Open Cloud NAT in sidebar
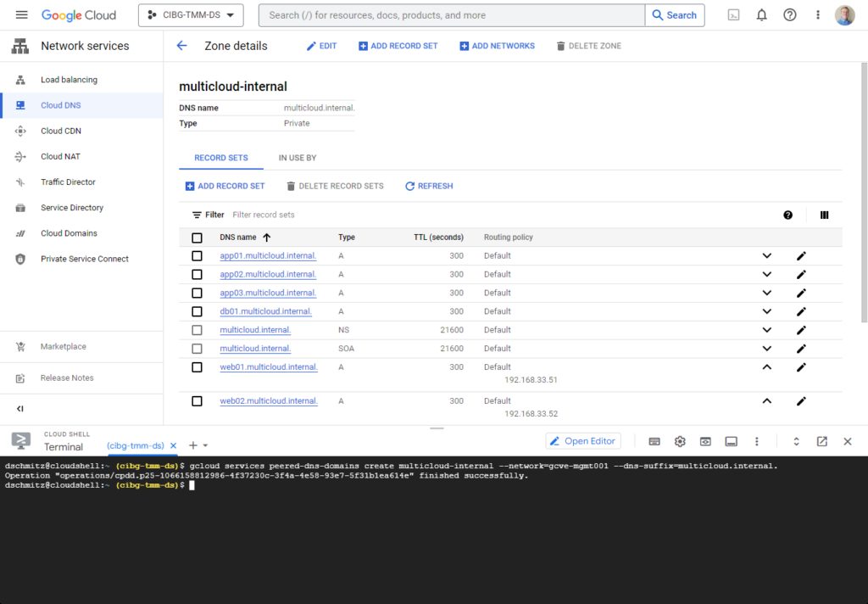The width and height of the screenshot is (868, 604). pos(60,156)
